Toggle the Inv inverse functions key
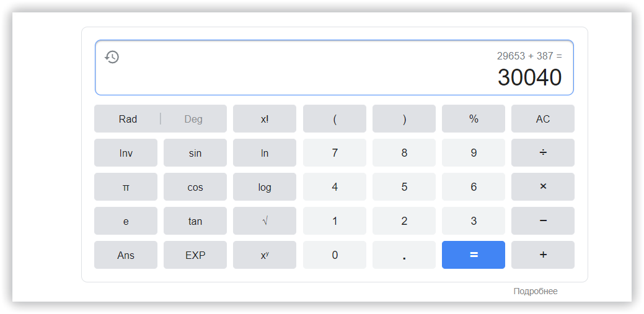The width and height of the screenshot is (644, 314). tap(126, 153)
